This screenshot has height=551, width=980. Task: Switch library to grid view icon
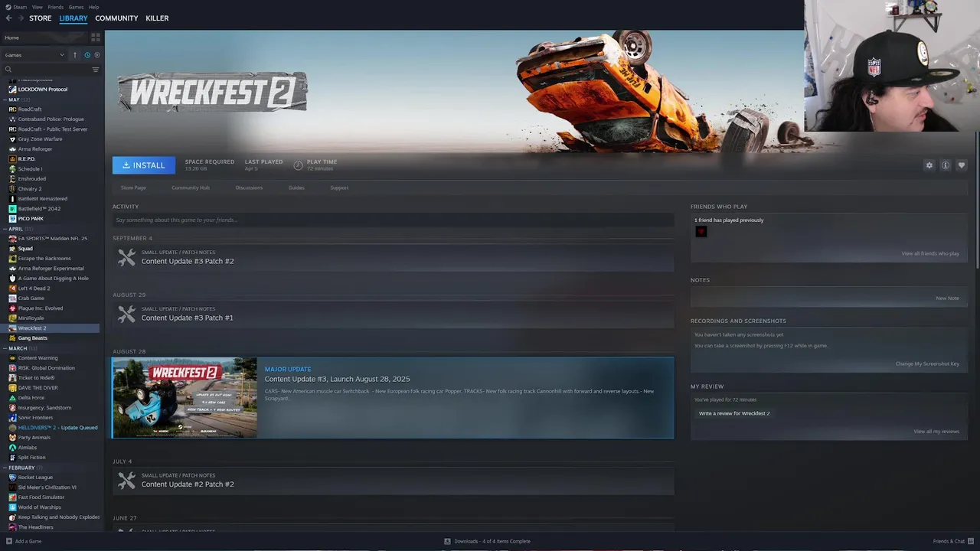click(x=96, y=37)
